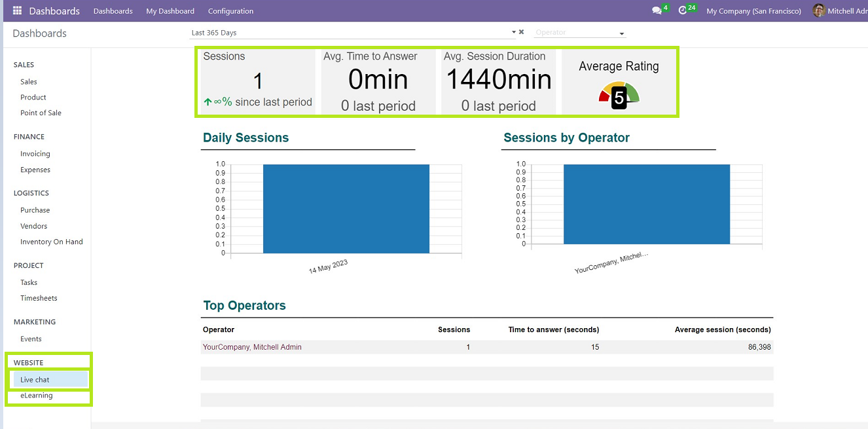Click the Top Operators heading
Screen dimensions: 868x429
point(244,305)
